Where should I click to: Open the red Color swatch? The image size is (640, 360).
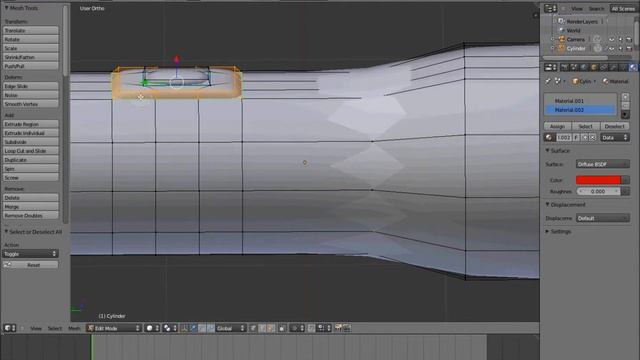point(598,180)
